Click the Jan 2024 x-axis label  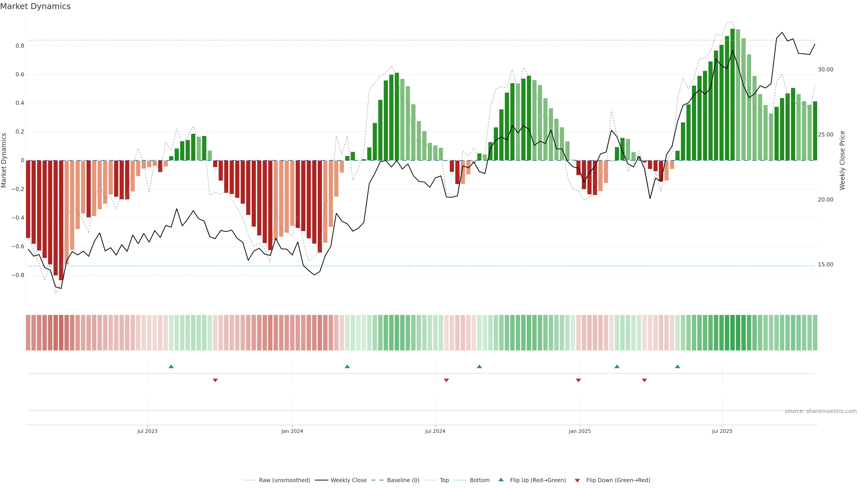292,431
